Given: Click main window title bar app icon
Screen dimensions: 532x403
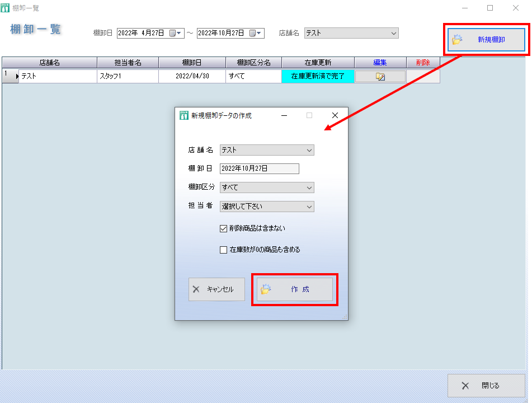Looking at the screenshot, I should 6,8.
